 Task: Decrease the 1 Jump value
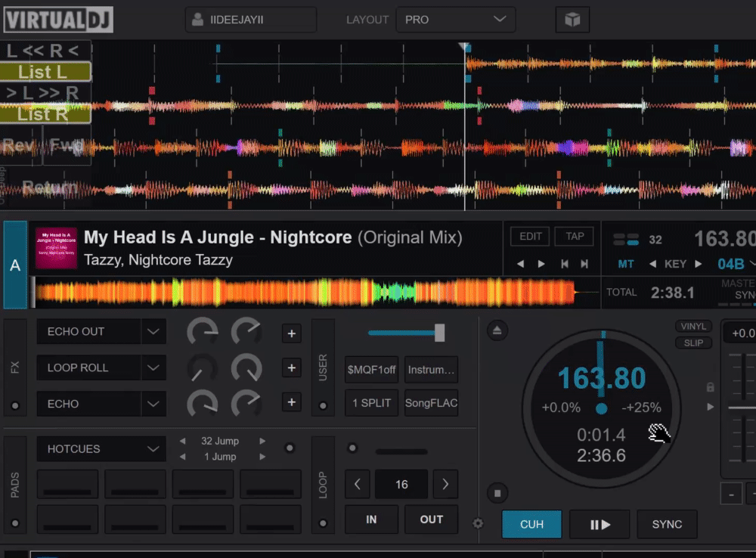click(182, 457)
